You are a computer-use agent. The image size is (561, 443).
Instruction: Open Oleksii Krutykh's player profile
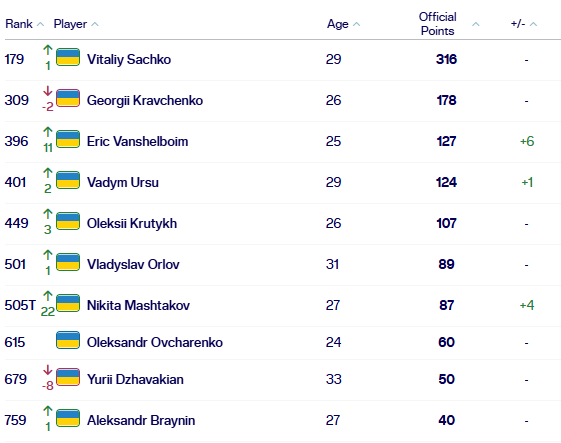coord(132,223)
